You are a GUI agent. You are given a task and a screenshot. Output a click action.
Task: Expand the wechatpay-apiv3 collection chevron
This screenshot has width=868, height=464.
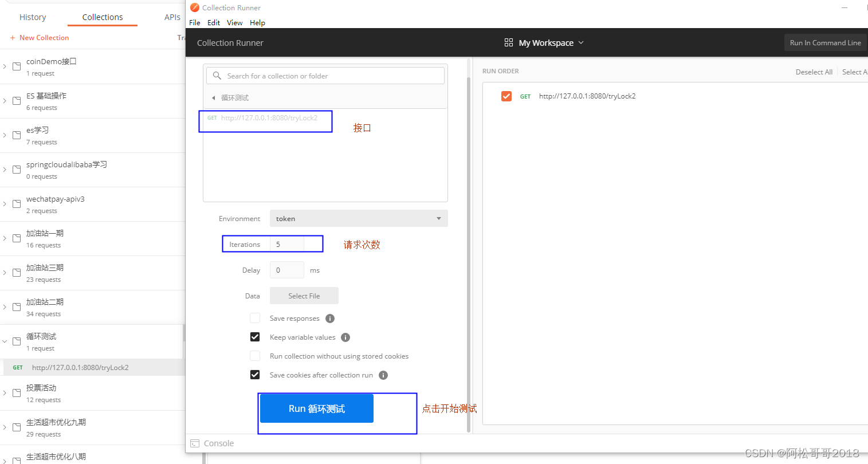[5, 204]
